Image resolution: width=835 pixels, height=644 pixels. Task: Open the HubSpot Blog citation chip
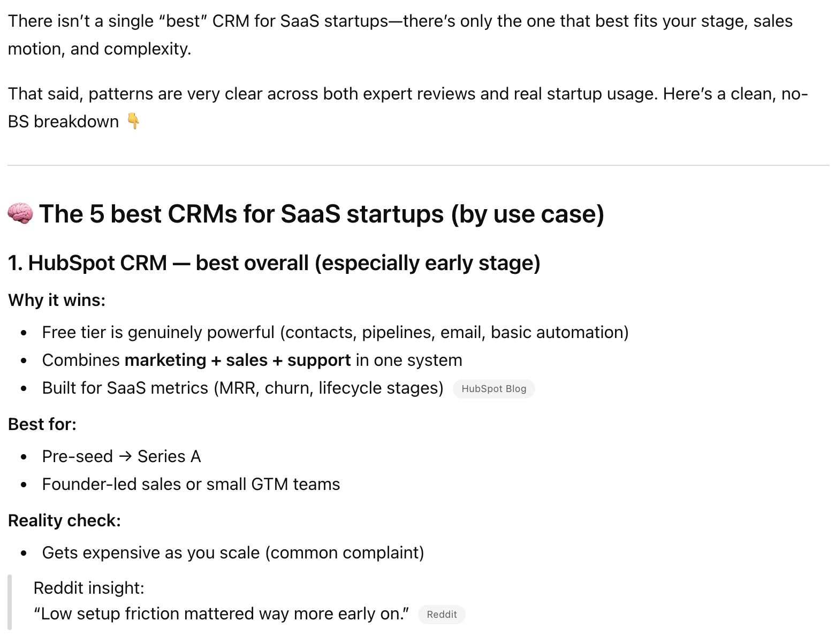(494, 389)
